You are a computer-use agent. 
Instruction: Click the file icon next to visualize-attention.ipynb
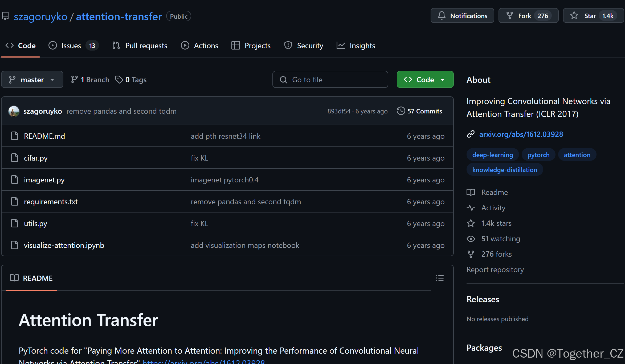tap(15, 245)
